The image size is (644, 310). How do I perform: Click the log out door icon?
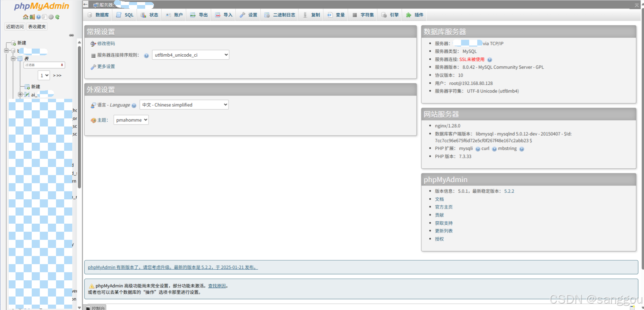click(x=32, y=17)
